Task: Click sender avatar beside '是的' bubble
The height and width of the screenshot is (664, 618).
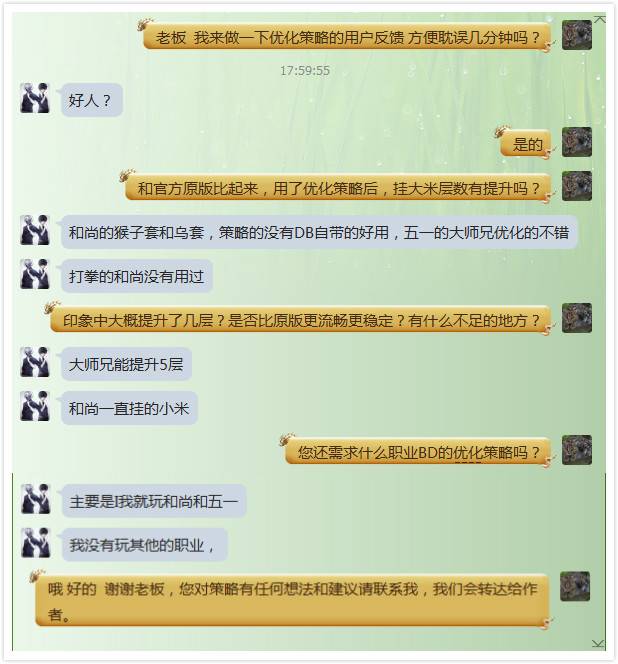Action: [x=576, y=142]
